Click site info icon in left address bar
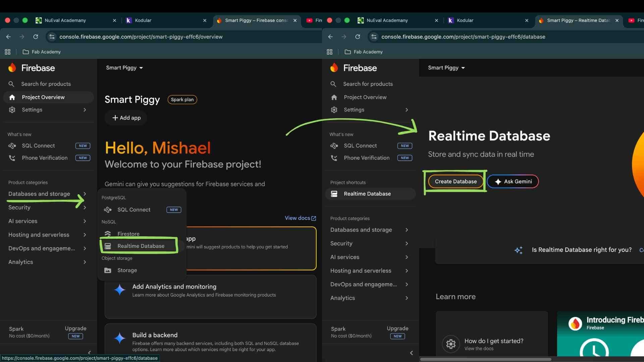The height and width of the screenshot is (362, 644). pos(52,37)
